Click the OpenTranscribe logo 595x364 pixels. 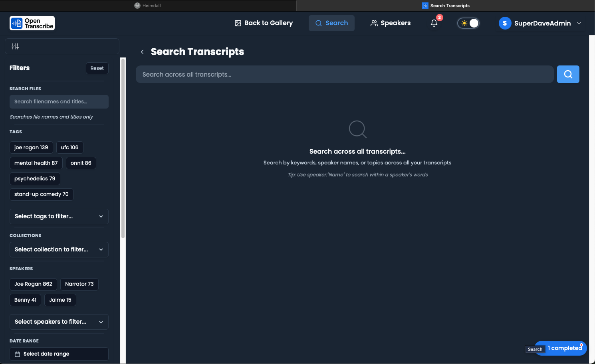[32, 23]
